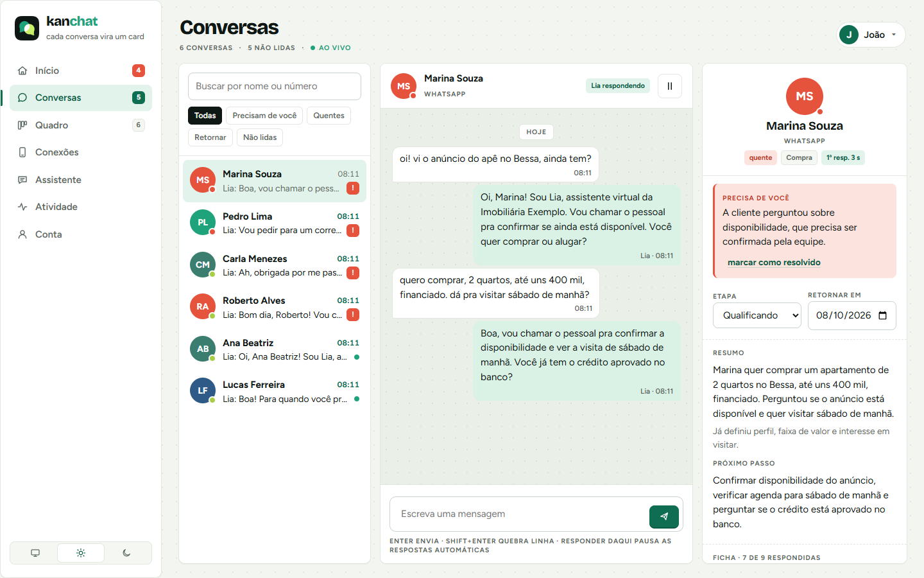This screenshot has height=578, width=924.
Task: Click large MS avatar in contact panel
Action: [805, 96]
